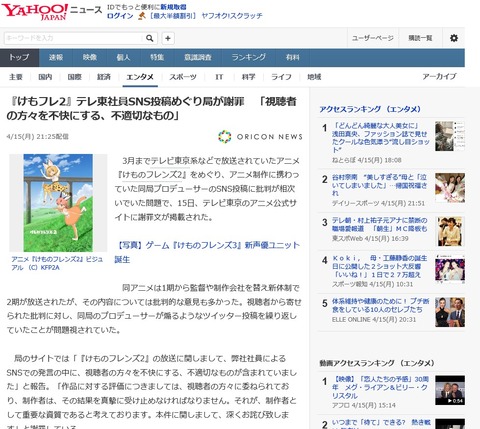Click thumbnail for ranking 4 Koki article
This screenshot has height=429, width=480.
(x=450, y=269)
